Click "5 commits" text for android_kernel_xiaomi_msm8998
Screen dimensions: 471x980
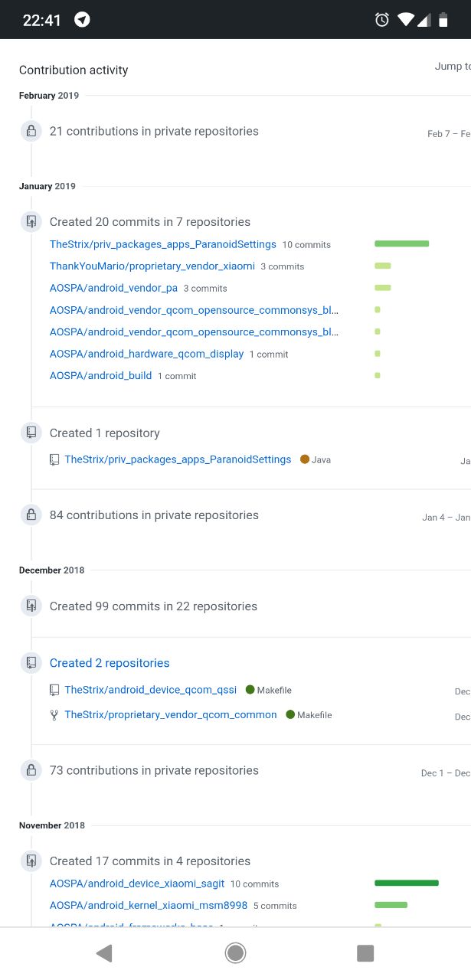(275, 906)
